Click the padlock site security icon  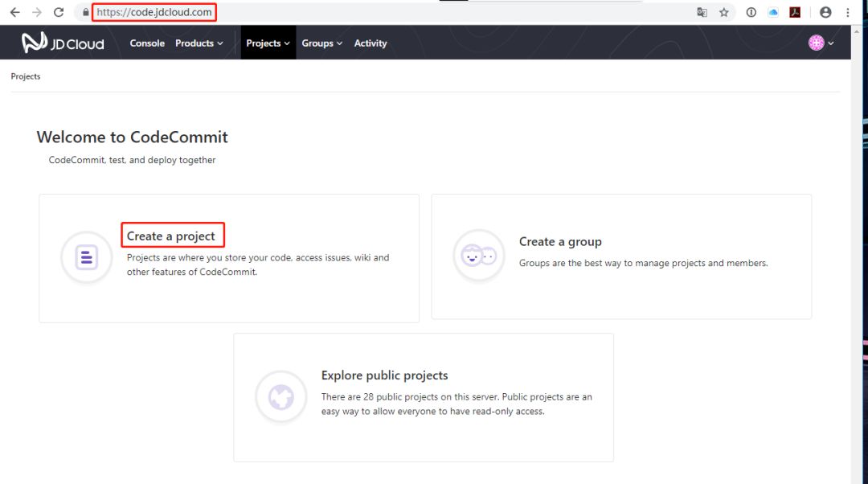(x=86, y=12)
